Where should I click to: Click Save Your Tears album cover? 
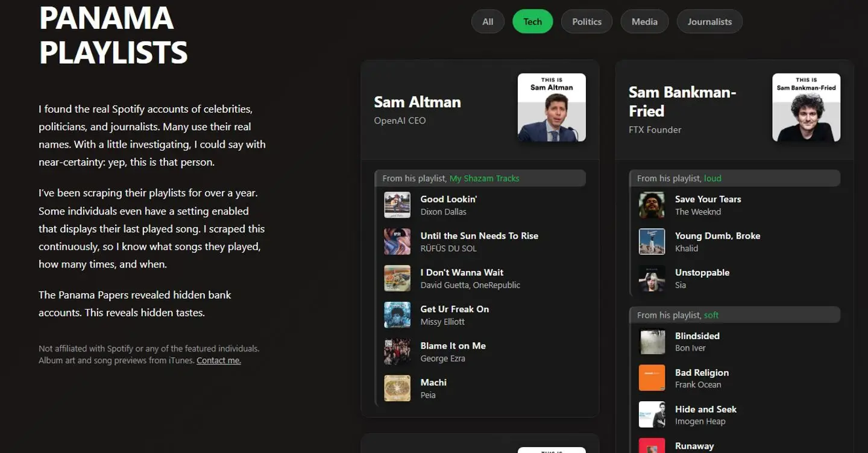click(x=652, y=205)
